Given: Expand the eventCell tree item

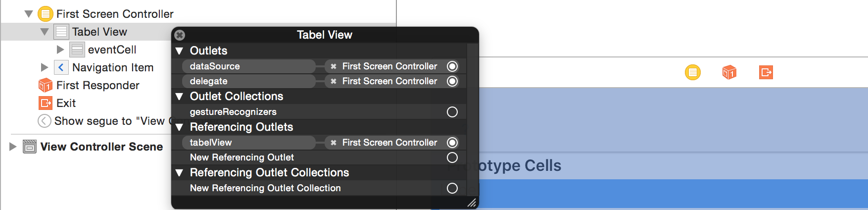Looking at the screenshot, I should [x=60, y=50].
